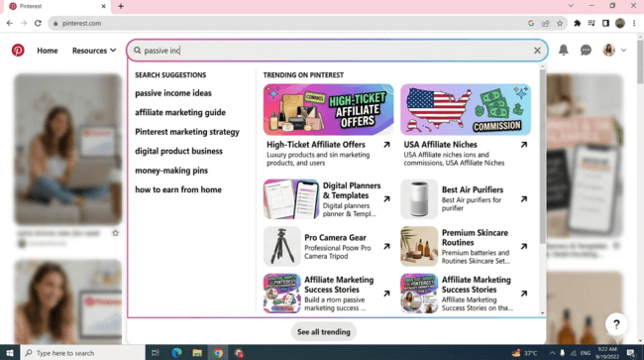Go forward with the browser forward arrow
This screenshot has height=360, width=644.
pos(24,24)
